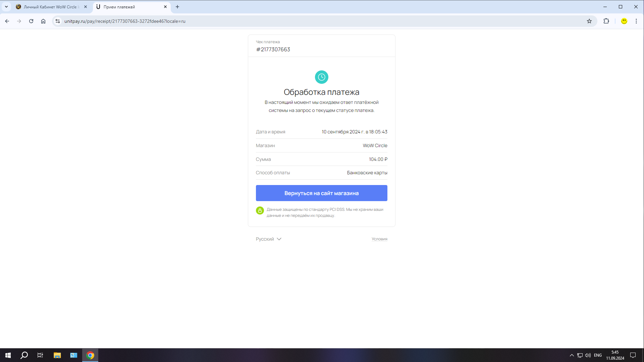Open the browser home page icon
644x362 pixels.
(x=43, y=21)
